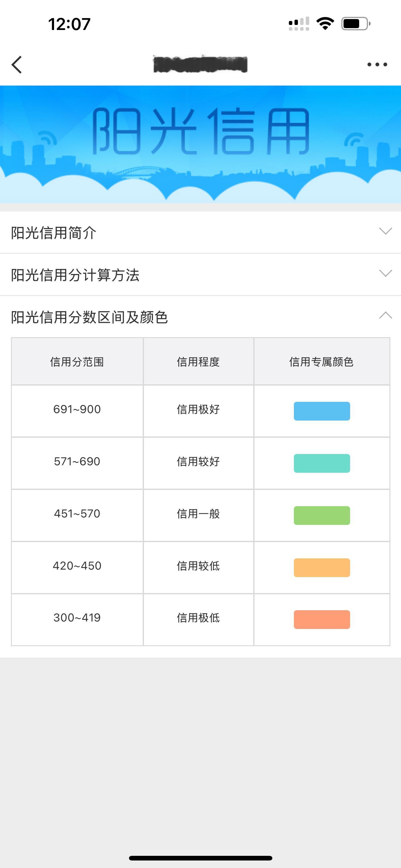
Task: Click the green 信用一般 color swatch
Action: (322, 516)
